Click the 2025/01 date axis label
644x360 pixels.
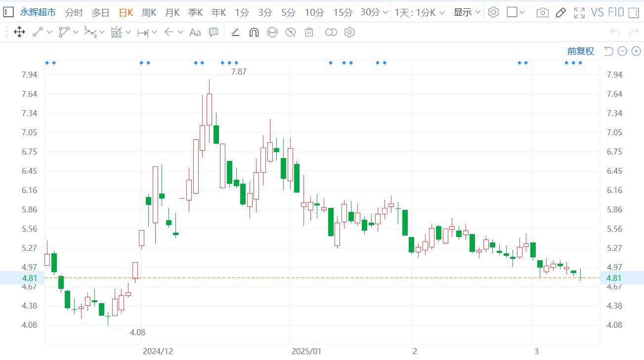coord(306,352)
